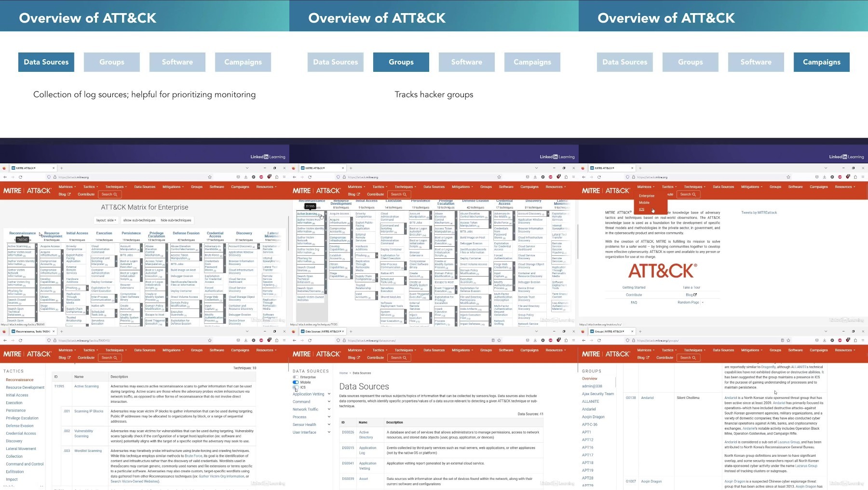Click the reload icon in the Enterprise Matrix window
Viewport: 868px width, 490px height.
tap(20, 177)
